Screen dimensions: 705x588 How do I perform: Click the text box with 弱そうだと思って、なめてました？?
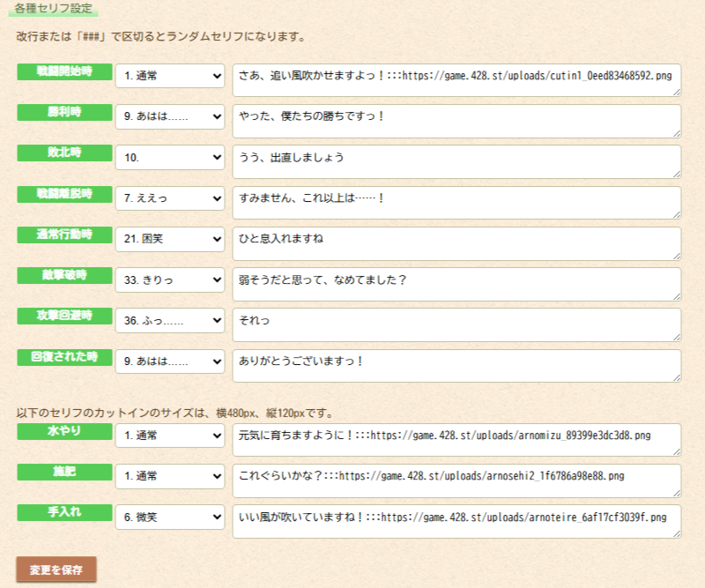[x=456, y=284]
